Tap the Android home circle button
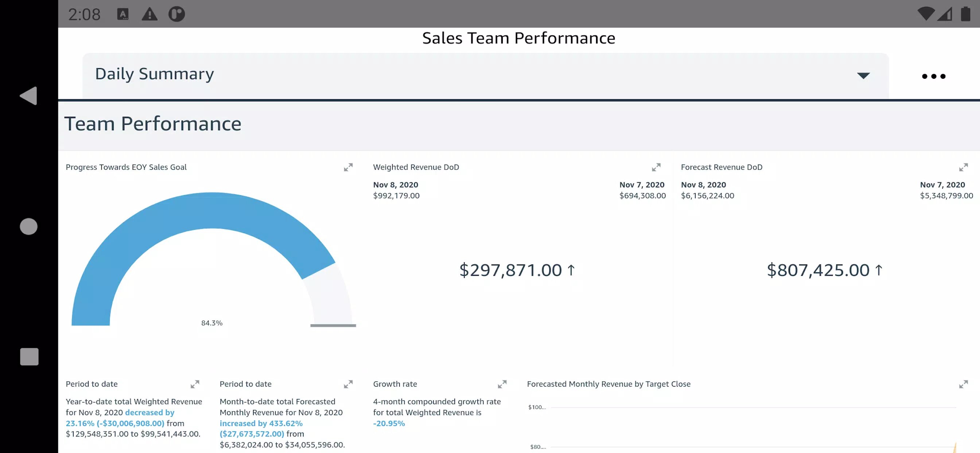 pos(28,226)
